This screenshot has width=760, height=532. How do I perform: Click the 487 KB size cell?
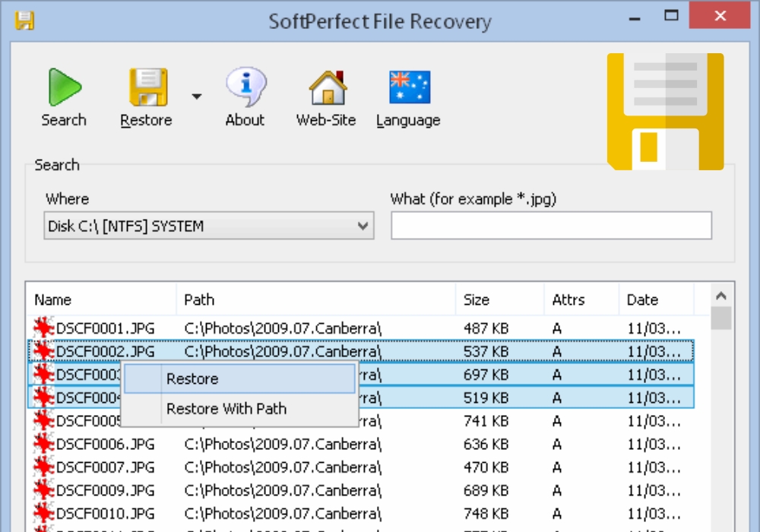click(486, 328)
